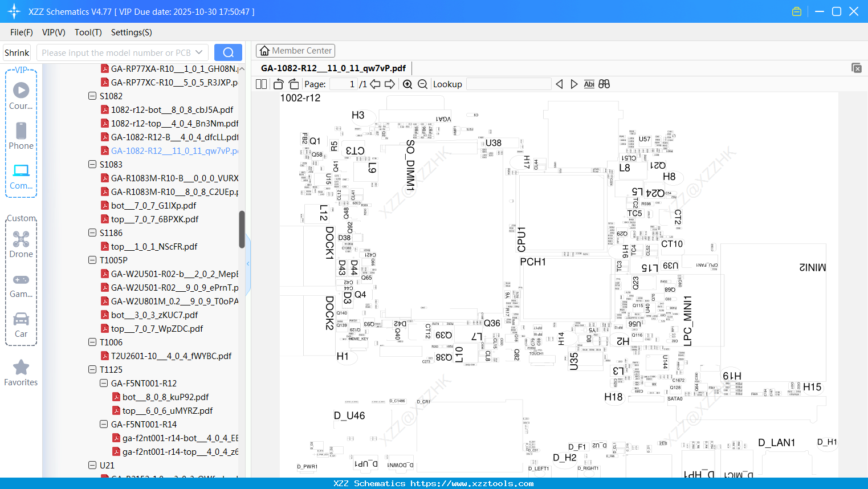Select the Phone category icon
This screenshot has width=868, height=489.
[21, 136]
